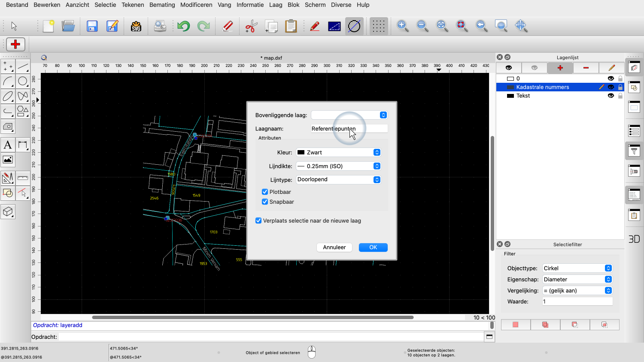The width and height of the screenshot is (644, 362).
Task: Click the zoom in magnifier icon
Action: pyautogui.click(x=402, y=26)
